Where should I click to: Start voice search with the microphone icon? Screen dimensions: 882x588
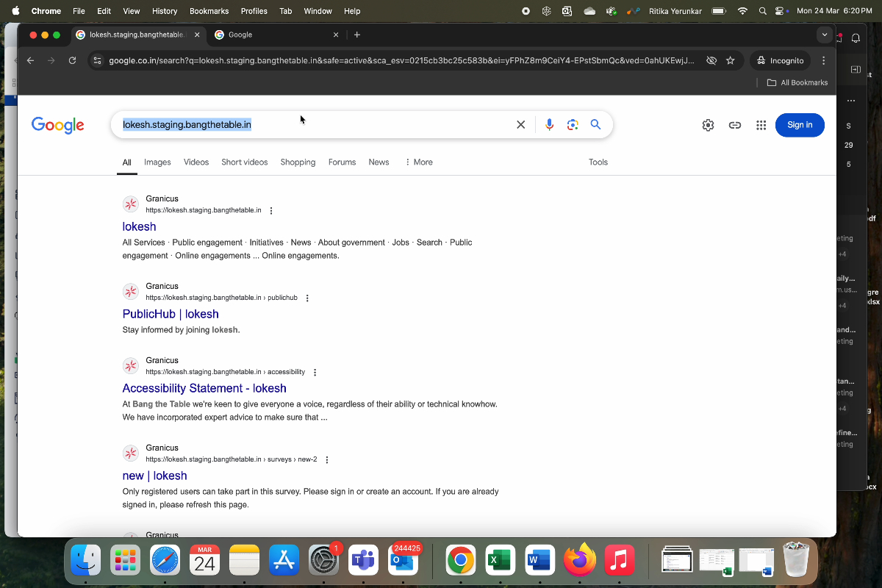tap(549, 125)
